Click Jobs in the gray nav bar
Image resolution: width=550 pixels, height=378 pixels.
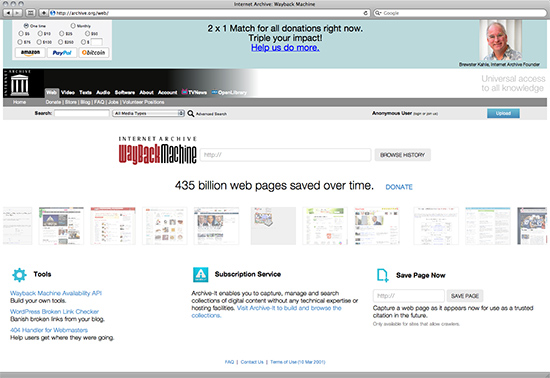pos(113,102)
